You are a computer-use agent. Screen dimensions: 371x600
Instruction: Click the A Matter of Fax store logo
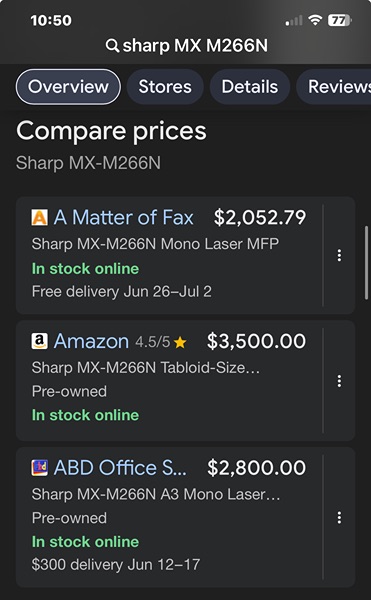[x=39, y=218]
